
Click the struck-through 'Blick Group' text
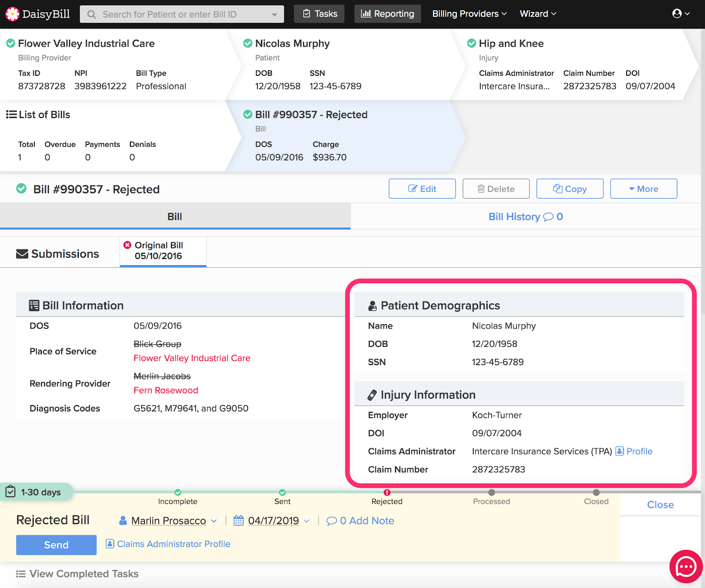coord(157,344)
